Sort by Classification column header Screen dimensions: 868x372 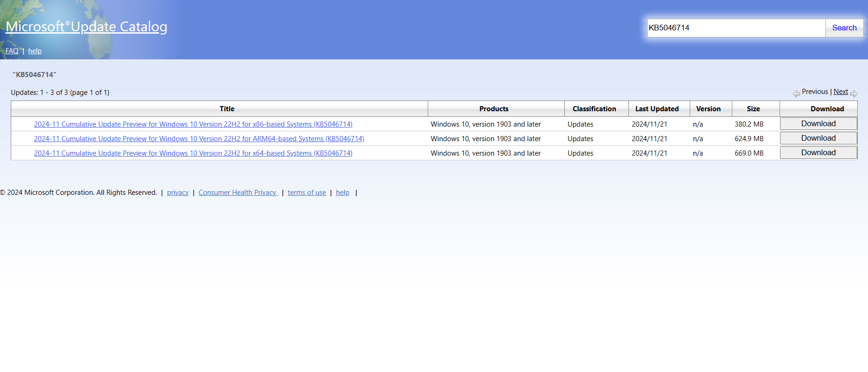[x=594, y=109]
